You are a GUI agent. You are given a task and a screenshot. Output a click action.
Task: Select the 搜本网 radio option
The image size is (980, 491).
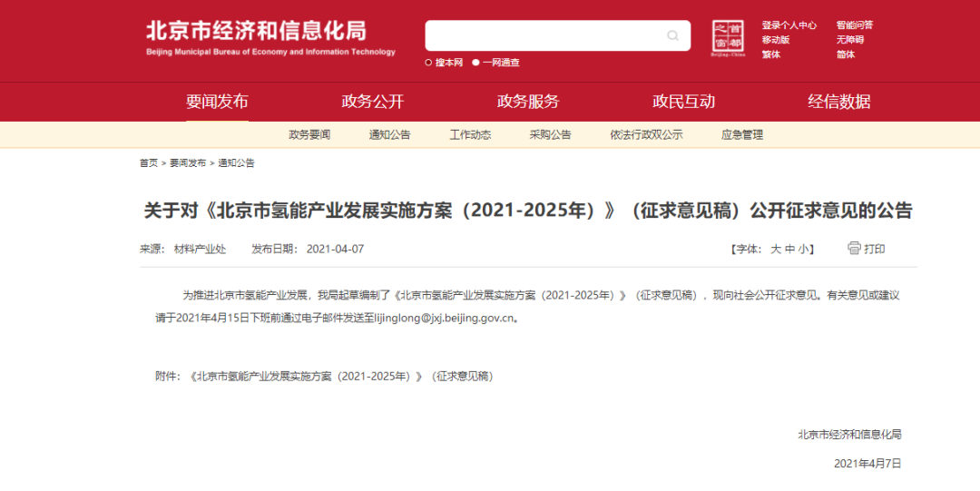coord(429,63)
